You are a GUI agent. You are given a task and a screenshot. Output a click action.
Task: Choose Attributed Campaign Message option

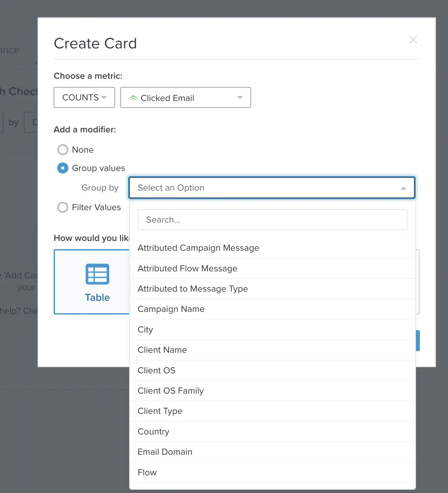272,248
